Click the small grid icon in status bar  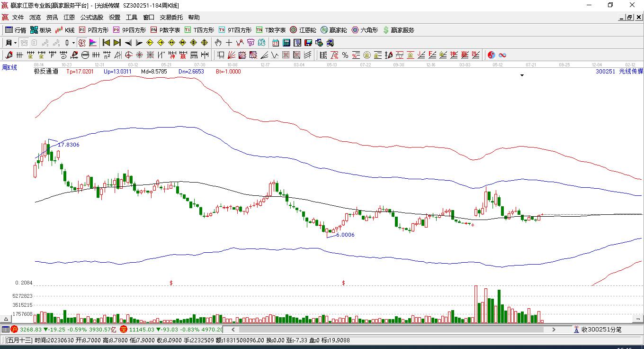pos(5,329)
